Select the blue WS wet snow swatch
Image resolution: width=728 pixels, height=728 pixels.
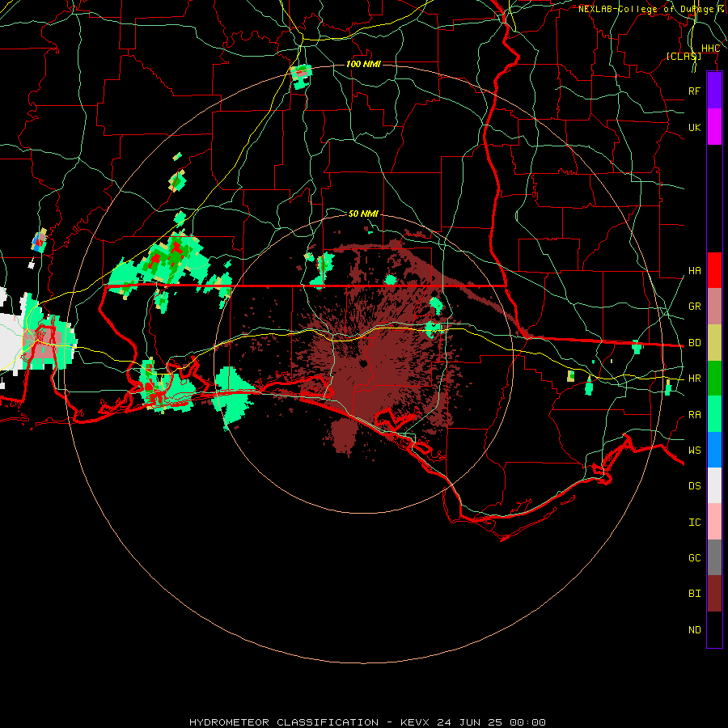click(x=714, y=450)
